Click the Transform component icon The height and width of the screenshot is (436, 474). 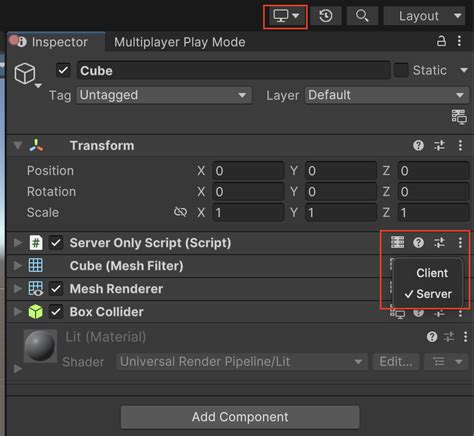(36, 146)
